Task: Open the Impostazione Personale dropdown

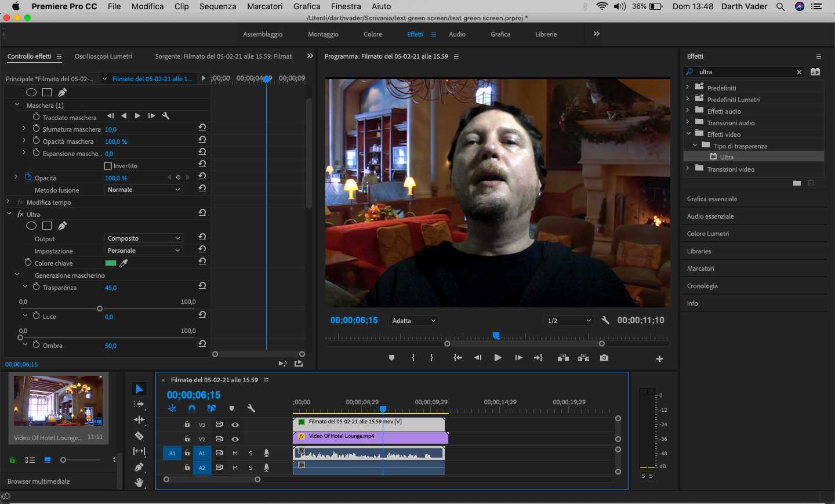Action: [x=143, y=251]
